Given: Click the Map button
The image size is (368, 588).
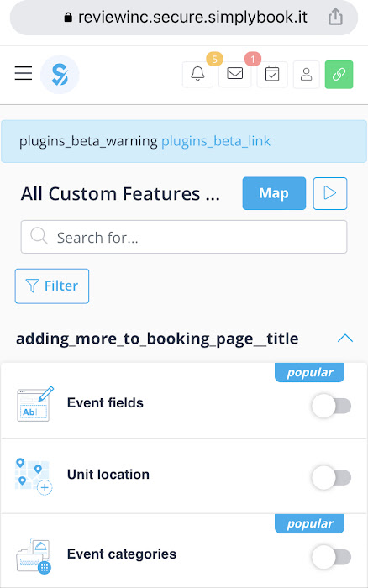Looking at the screenshot, I should 274,193.
